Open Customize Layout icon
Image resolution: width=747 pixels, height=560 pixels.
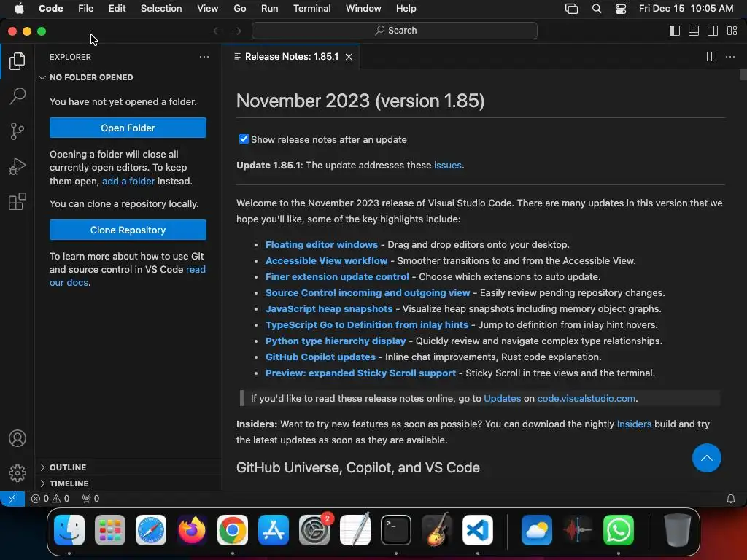coord(732,31)
